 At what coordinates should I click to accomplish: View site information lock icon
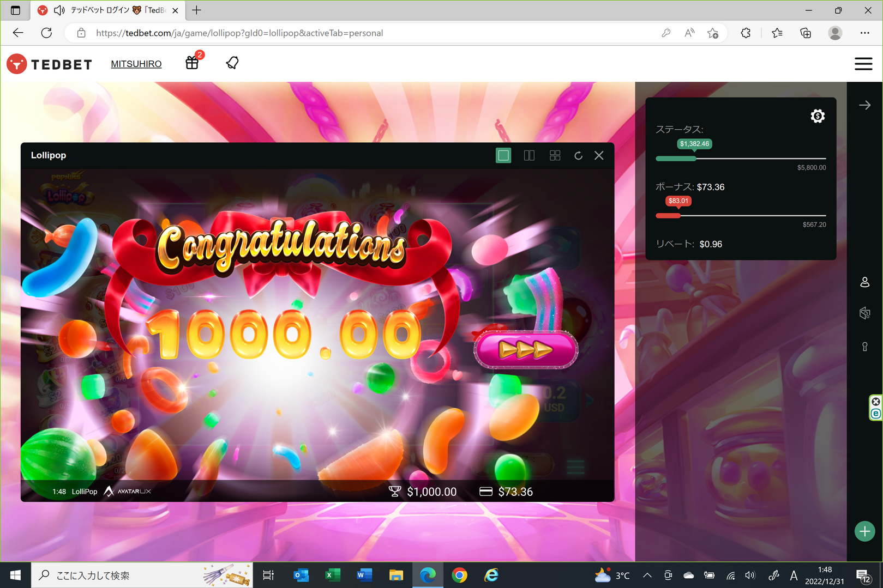(81, 33)
